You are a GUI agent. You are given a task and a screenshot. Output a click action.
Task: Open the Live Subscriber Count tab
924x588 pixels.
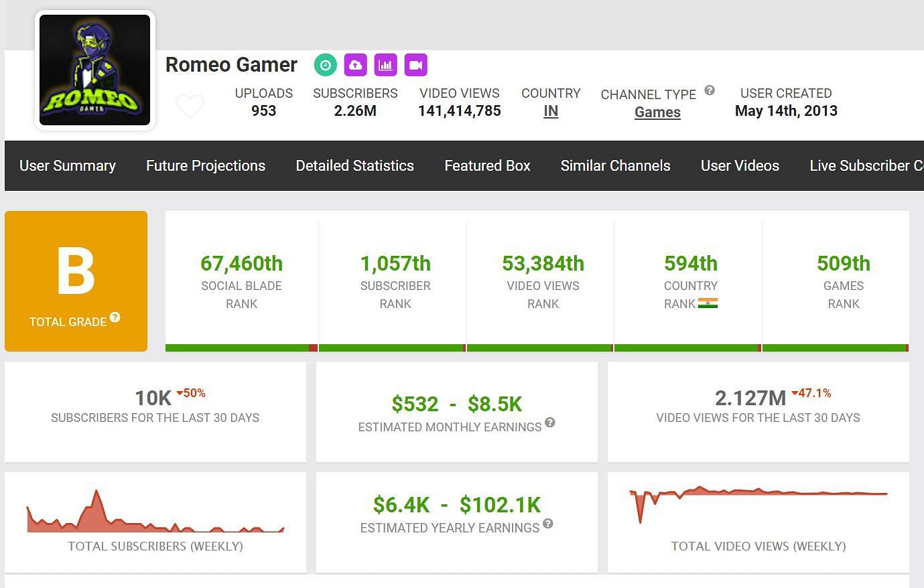[x=866, y=165]
